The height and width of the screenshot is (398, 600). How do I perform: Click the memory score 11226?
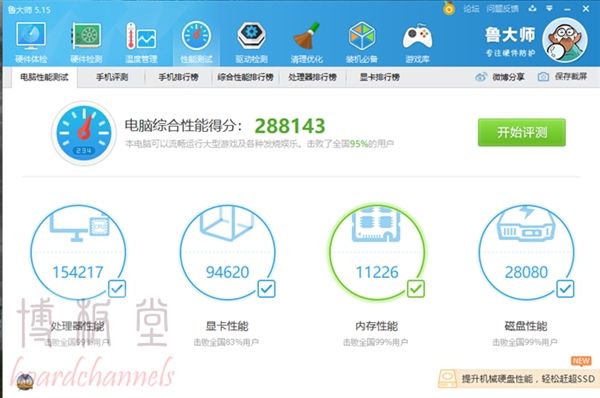coord(377,272)
